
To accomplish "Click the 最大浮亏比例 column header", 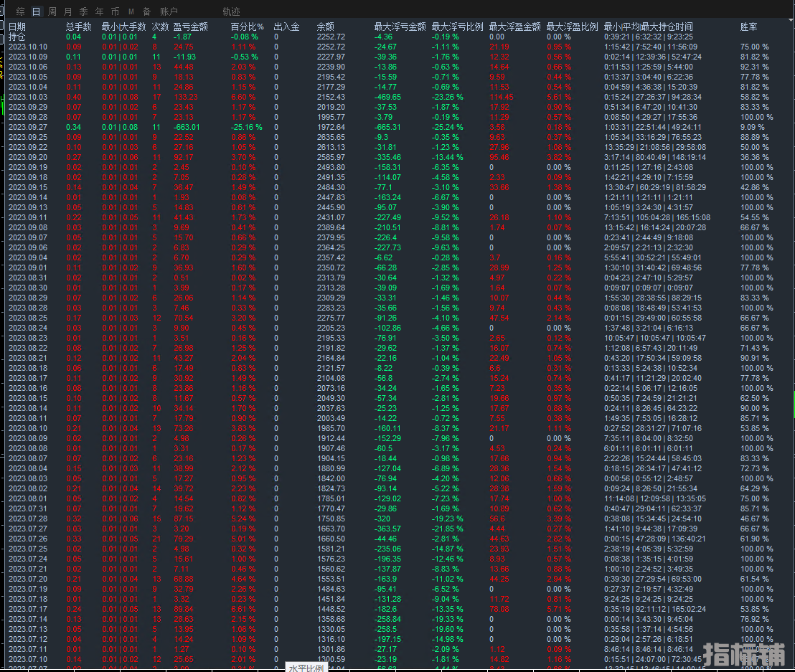I will click(x=457, y=27).
